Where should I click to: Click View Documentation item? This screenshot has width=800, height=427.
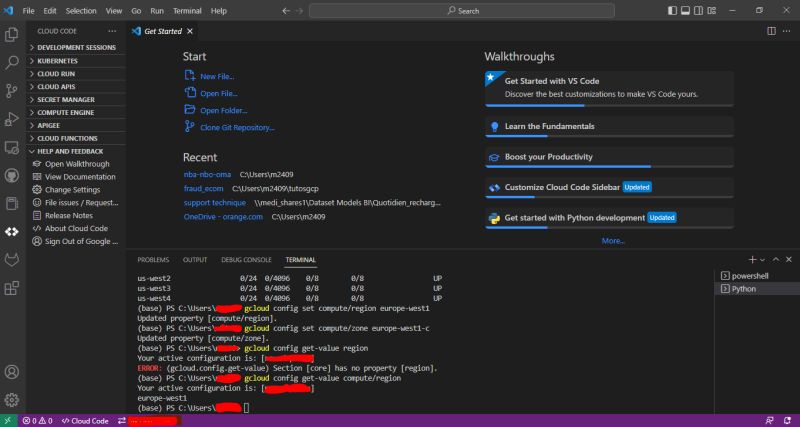tap(80, 177)
